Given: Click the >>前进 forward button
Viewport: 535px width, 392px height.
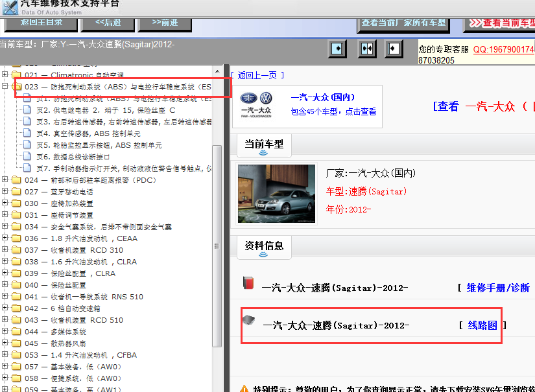Looking at the screenshot, I should [x=165, y=24].
